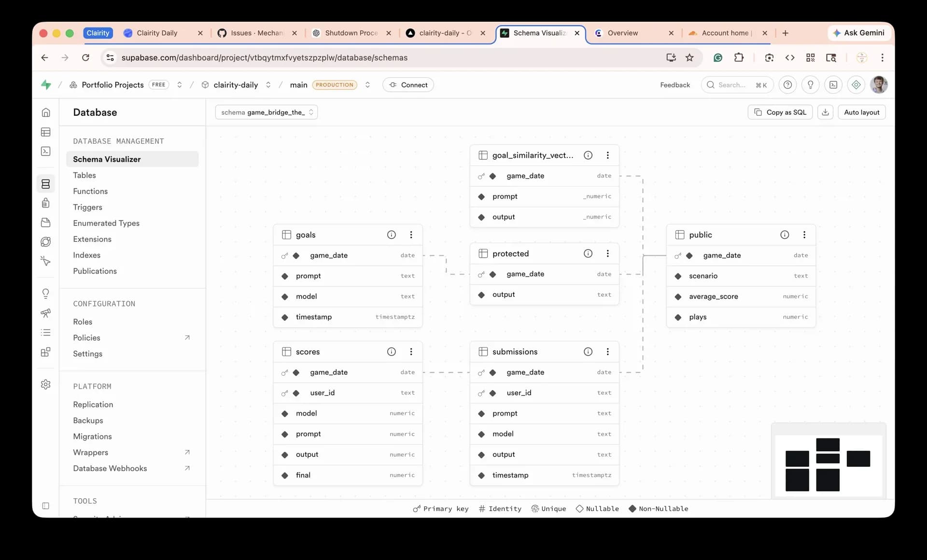Select Indexes in Database menu
This screenshot has height=560, width=927.
pos(87,255)
